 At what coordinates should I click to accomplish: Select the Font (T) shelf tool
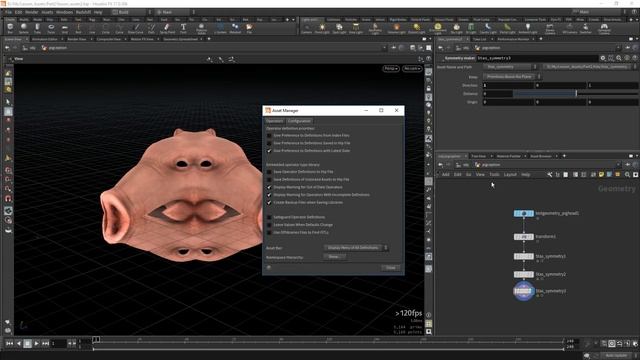183,28
